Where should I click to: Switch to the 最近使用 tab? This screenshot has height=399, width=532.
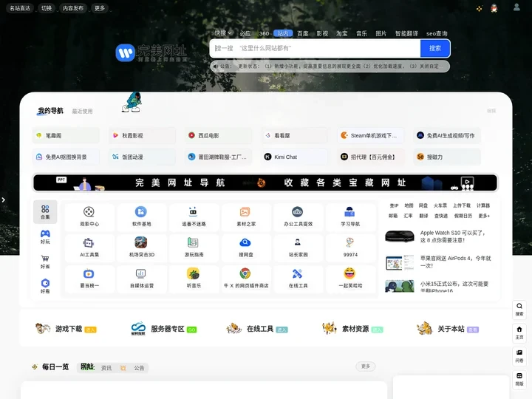[x=82, y=112]
